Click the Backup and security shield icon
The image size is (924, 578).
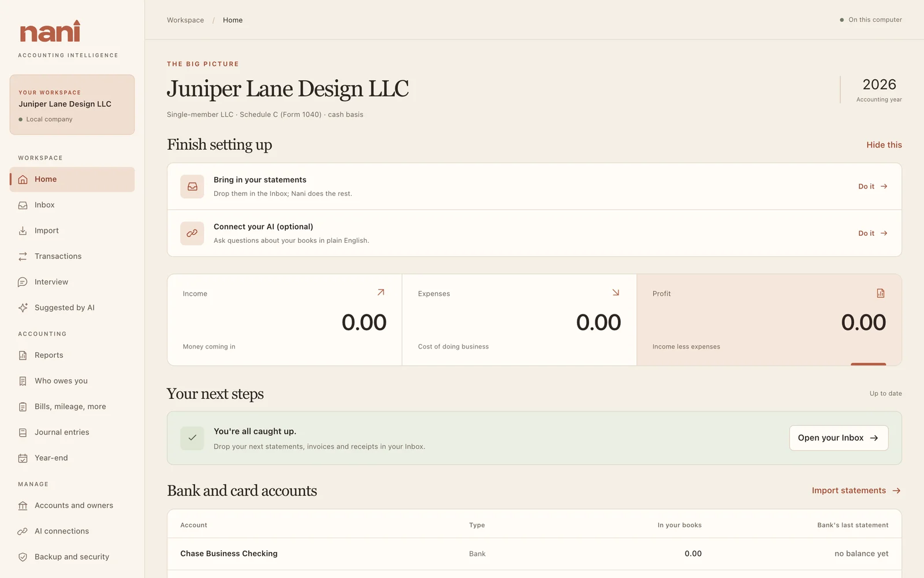coord(23,557)
